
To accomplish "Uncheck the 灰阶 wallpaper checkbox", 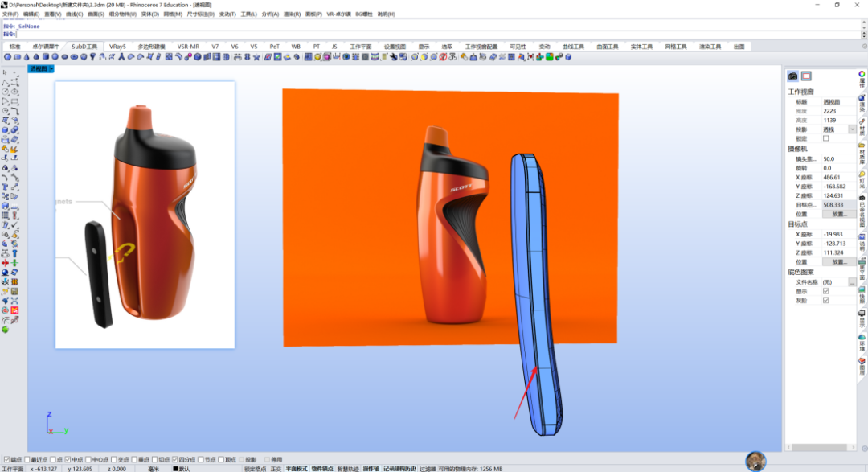I will [826, 300].
